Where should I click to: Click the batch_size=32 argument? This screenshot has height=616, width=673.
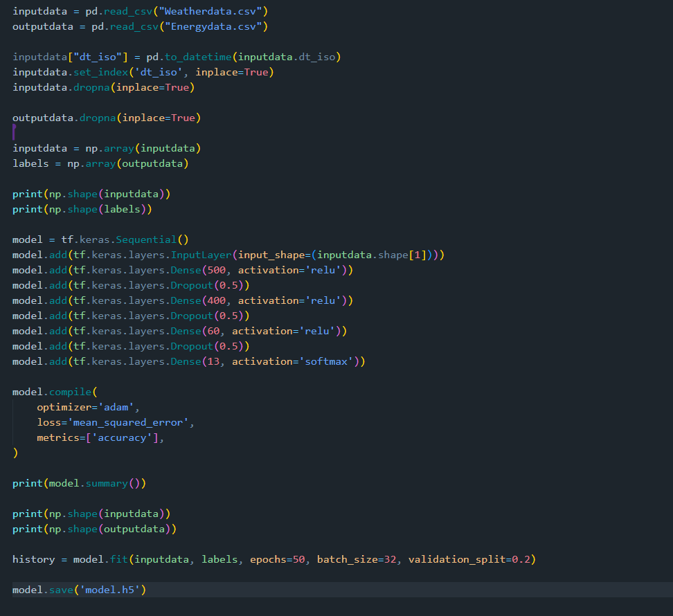tap(357, 560)
